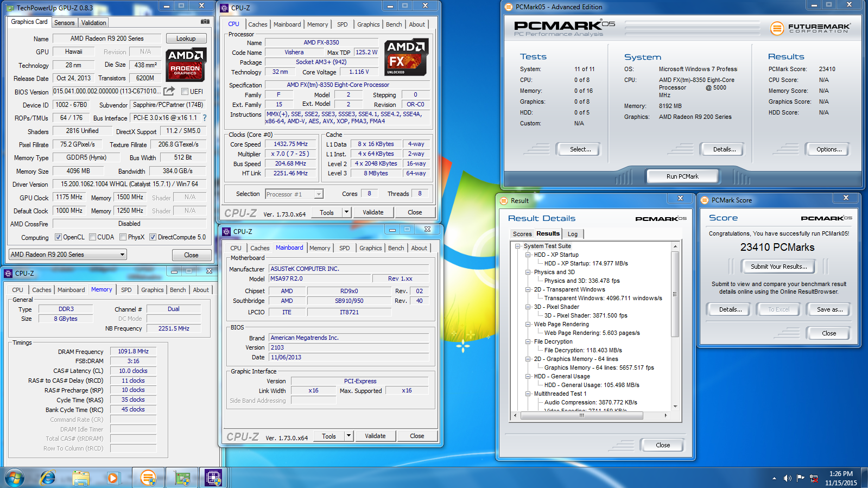The image size is (868, 488).
Task: Click the BIOS version share/export arrow icon
Action: [169, 91]
